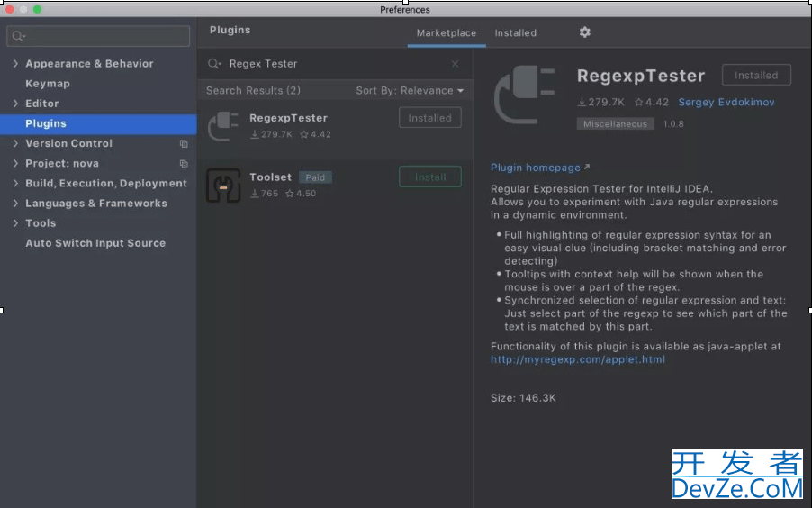Click the Regex Tester search field
812x508 pixels.
tap(336, 64)
